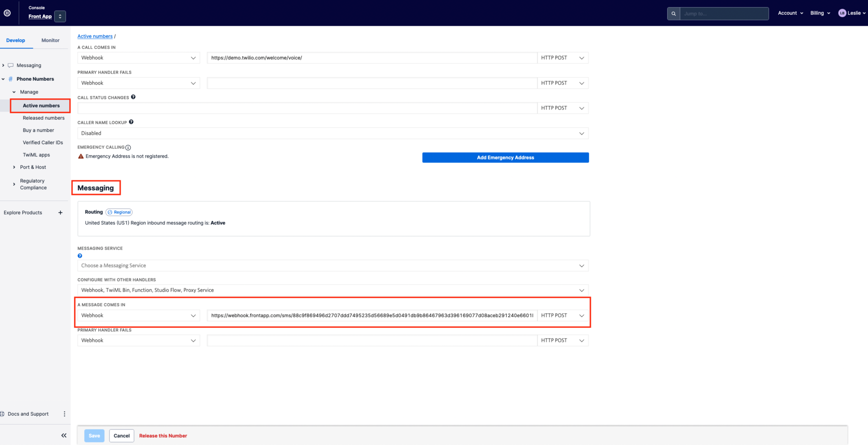Open Caller Name Lookup Disabled dropdown
868x445 pixels.
(x=333, y=133)
